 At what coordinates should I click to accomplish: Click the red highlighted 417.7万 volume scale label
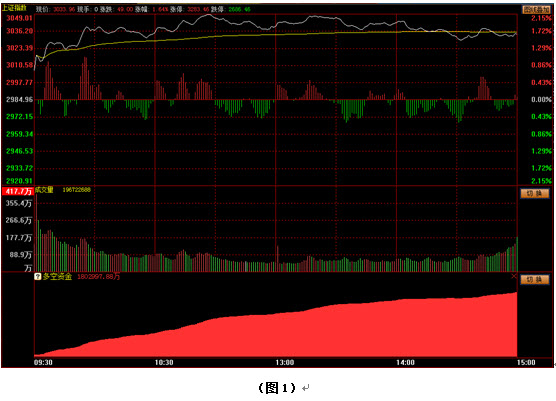(18, 191)
